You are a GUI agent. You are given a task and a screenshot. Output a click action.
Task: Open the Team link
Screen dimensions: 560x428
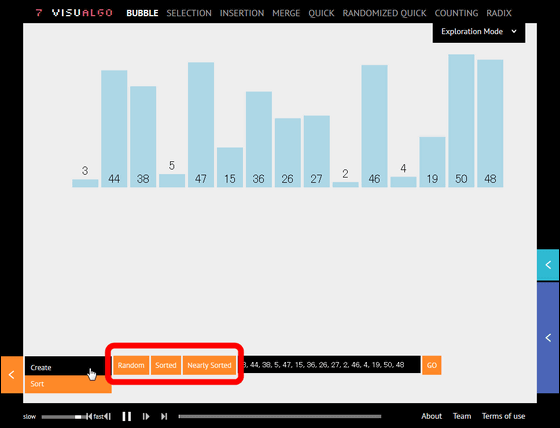click(462, 416)
